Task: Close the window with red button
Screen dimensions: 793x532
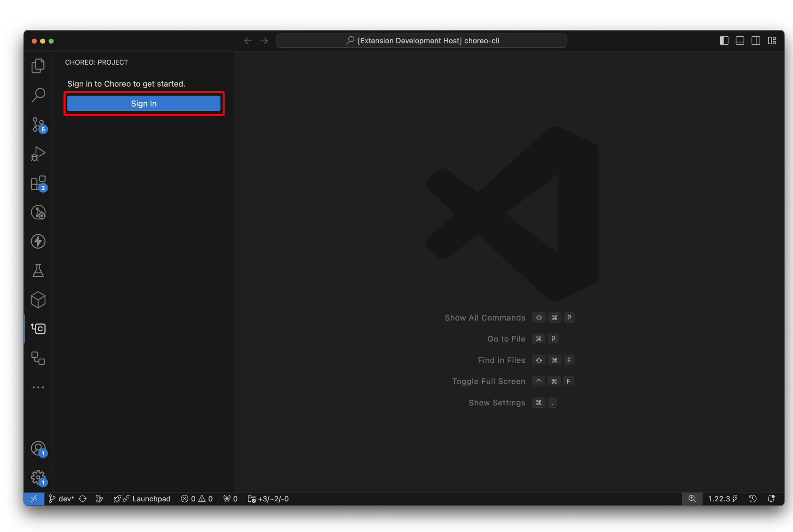Action: click(x=34, y=41)
